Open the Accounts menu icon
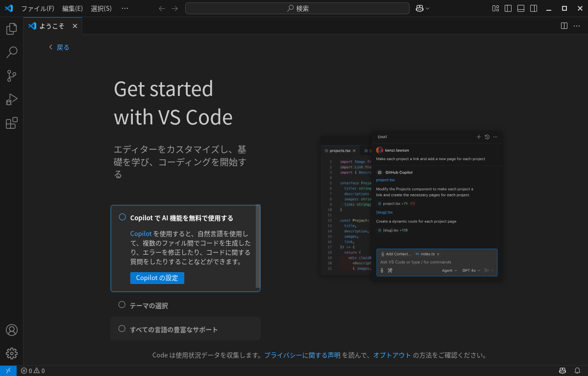Screen dimensions: 588x376 click(11, 330)
